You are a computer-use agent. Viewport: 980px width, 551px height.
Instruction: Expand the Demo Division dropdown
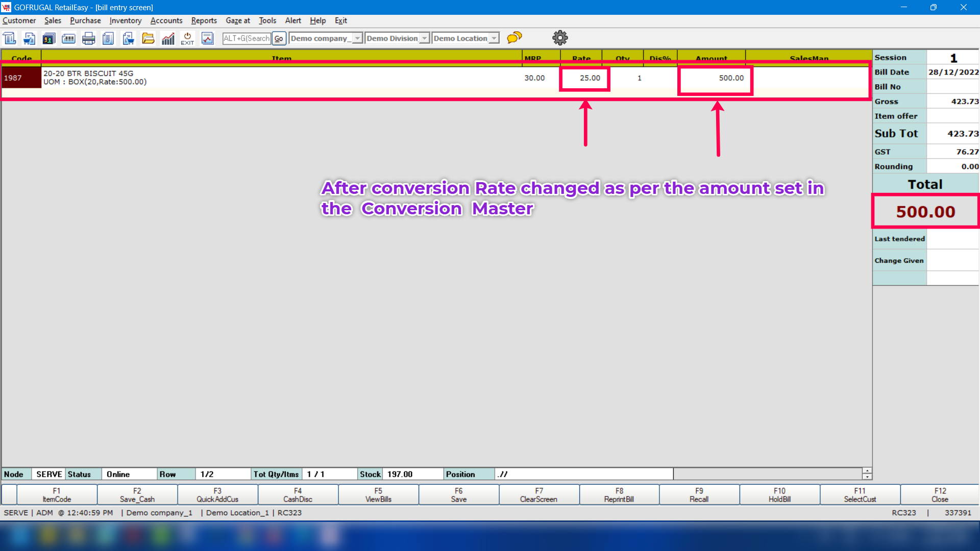click(424, 38)
